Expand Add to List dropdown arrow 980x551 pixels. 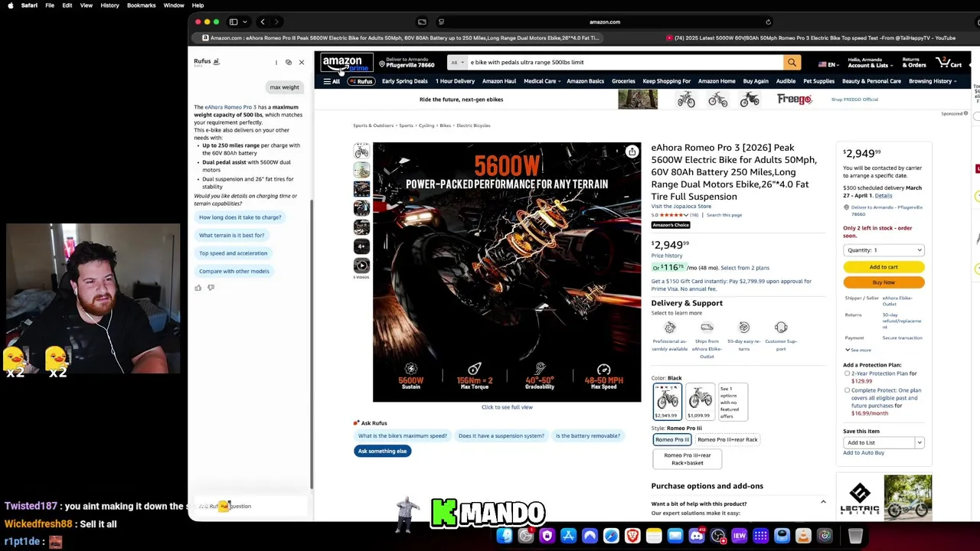pos(920,442)
